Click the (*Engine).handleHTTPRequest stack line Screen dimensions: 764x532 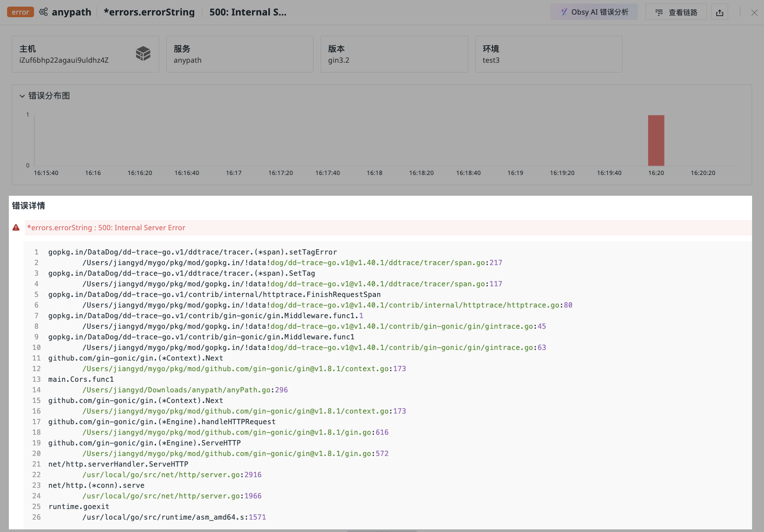pyautogui.click(x=162, y=422)
